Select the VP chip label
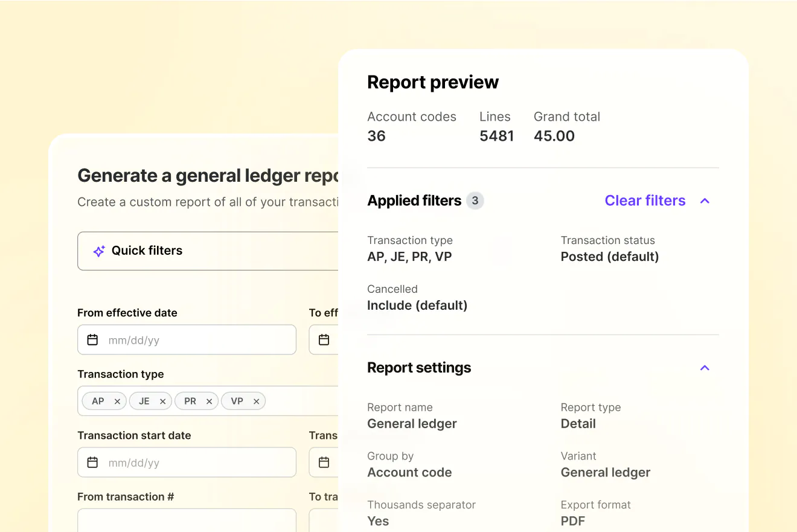The image size is (797, 532). (x=237, y=401)
